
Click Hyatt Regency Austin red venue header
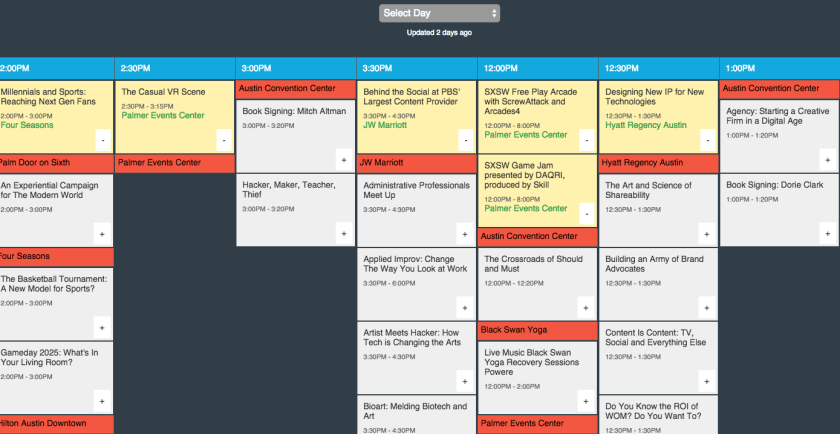(658, 163)
